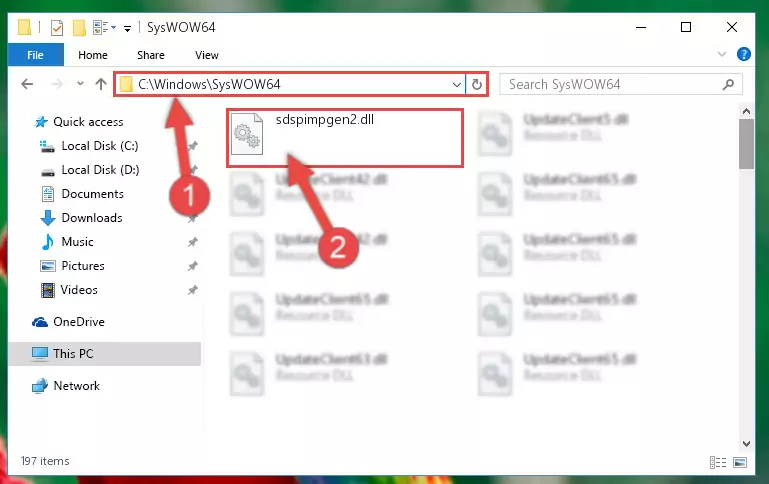Open Pictures folder in sidebar
The image size is (769, 484).
coord(82,266)
